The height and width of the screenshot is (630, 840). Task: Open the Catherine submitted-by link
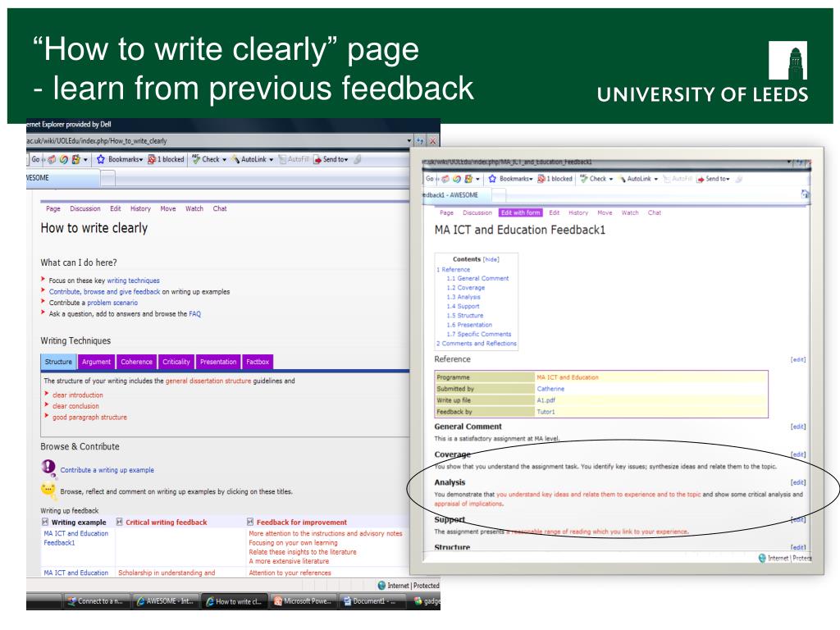[550, 389]
